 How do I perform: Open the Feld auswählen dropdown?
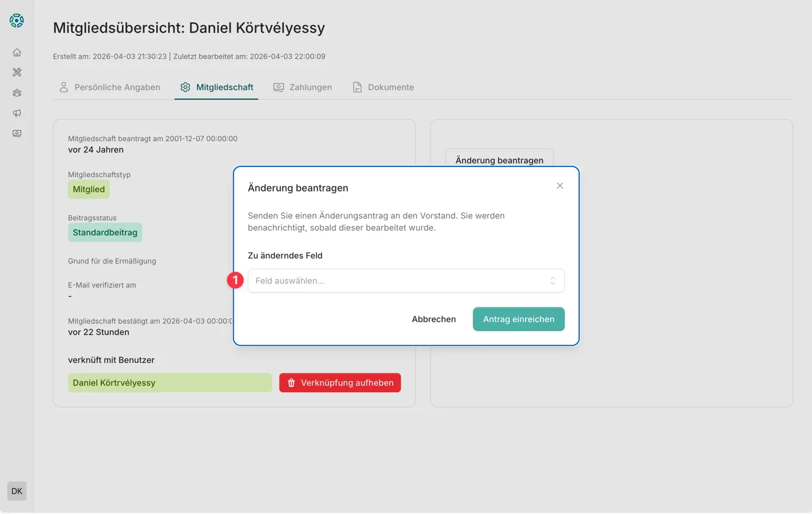[x=406, y=280]
